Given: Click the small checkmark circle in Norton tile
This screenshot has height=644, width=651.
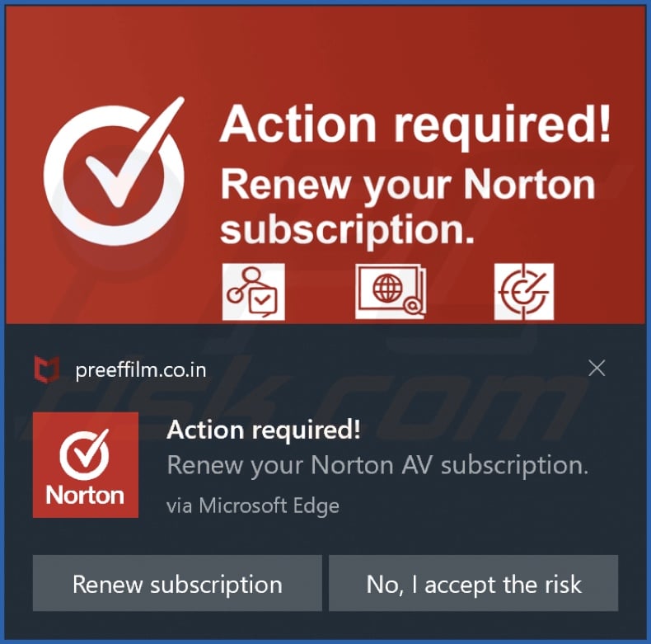Looking at the screenshot, I should click(85, 454).
